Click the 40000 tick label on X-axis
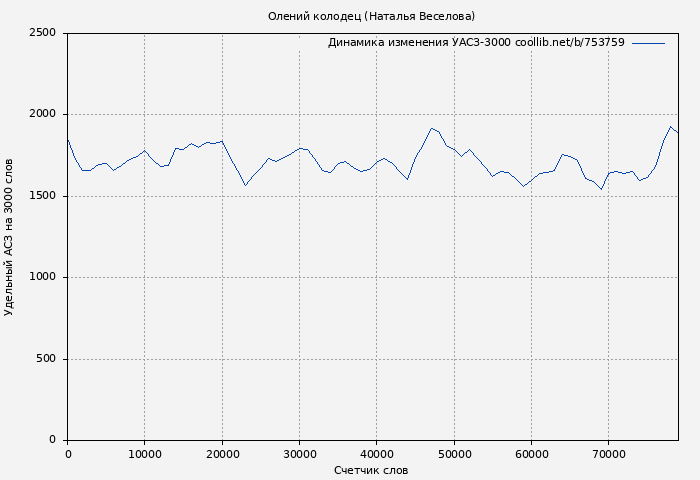Image resolution: width=700 pixels, height=480 pixels. pos(376,454)
